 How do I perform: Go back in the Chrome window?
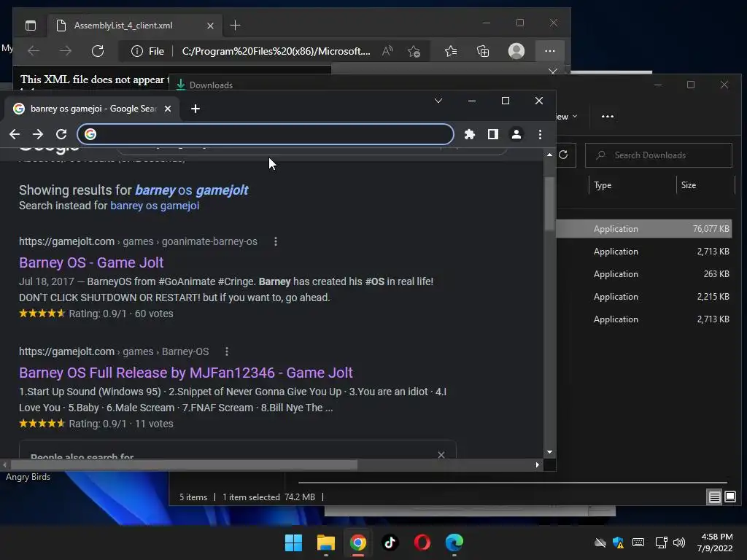point(15,134)
